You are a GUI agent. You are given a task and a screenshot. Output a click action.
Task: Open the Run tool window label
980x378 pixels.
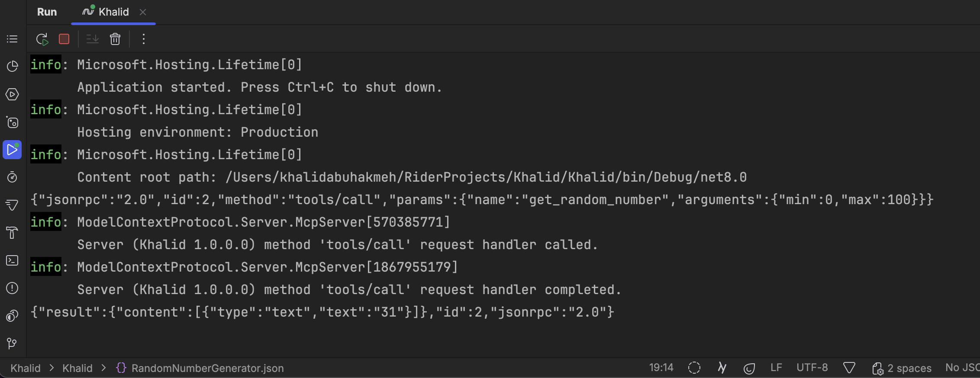[47, 12]
